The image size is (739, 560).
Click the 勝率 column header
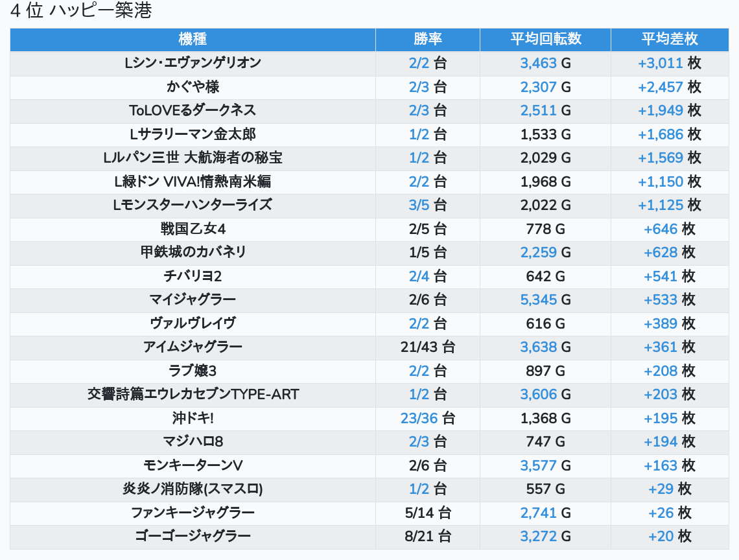coord(428,39)
